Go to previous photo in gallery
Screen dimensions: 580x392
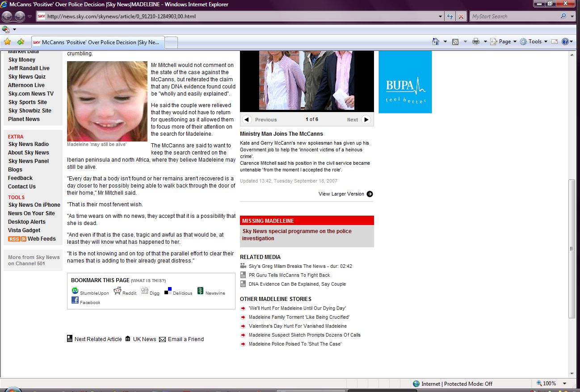pyautogui.click(x=247, y=120)
